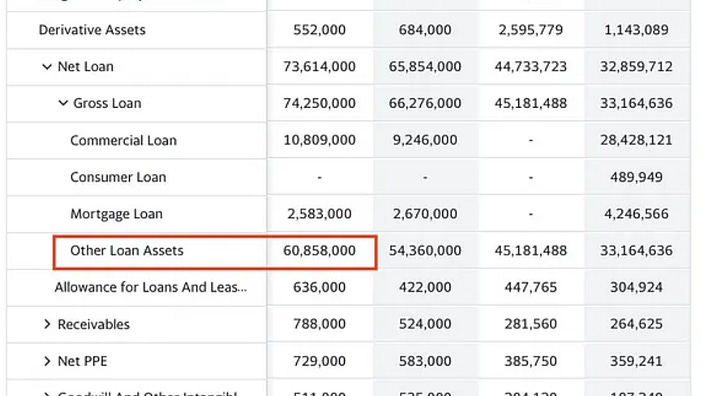Click Mortgage Loan value 2,583,000
The width and height of the screenshot is (704, 396).
tap(319, 214)
